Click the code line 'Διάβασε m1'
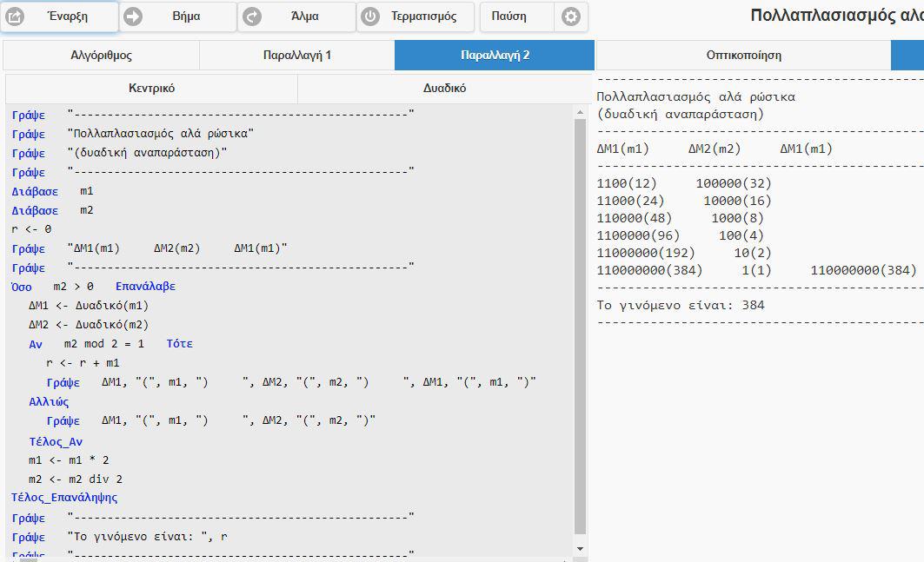 pyautogui.click(x=52, y=191)
